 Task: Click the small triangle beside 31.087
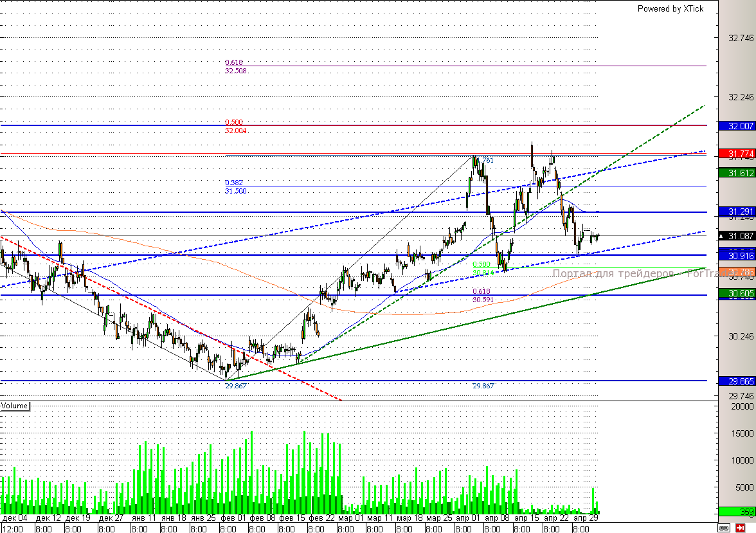pos(722,237)
